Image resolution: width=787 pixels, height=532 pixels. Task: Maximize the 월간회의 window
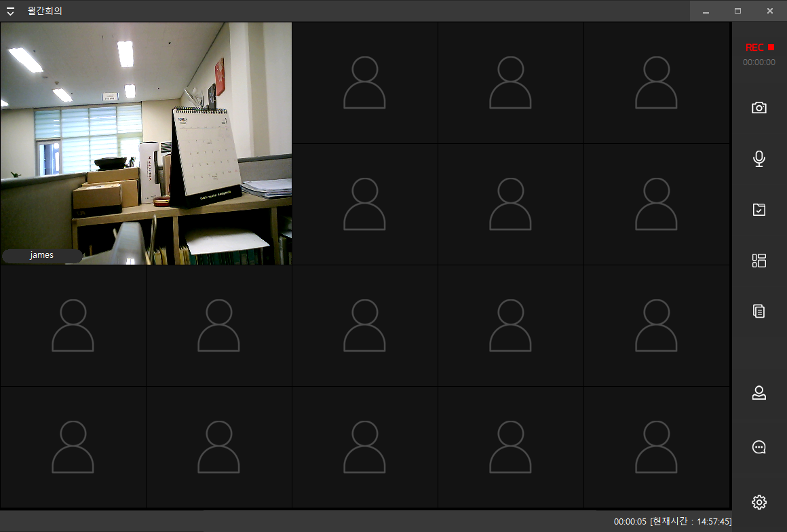click(738, 11)
